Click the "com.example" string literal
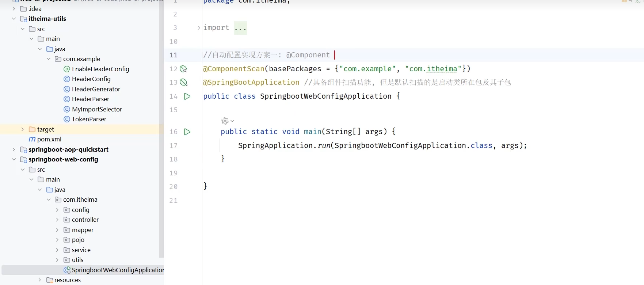 coord(367,69)
